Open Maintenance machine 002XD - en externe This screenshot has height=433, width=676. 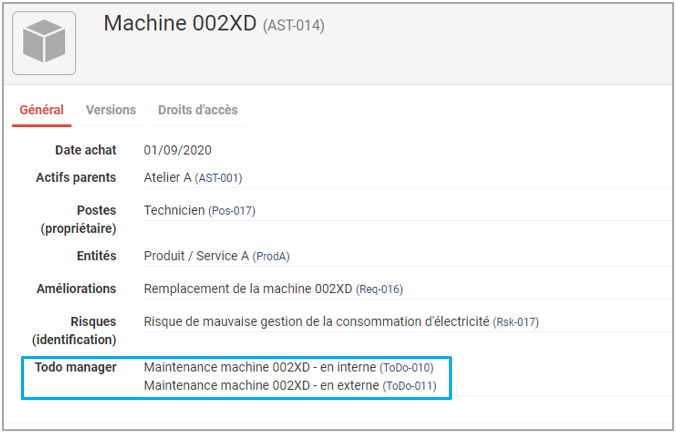(262, 385)
